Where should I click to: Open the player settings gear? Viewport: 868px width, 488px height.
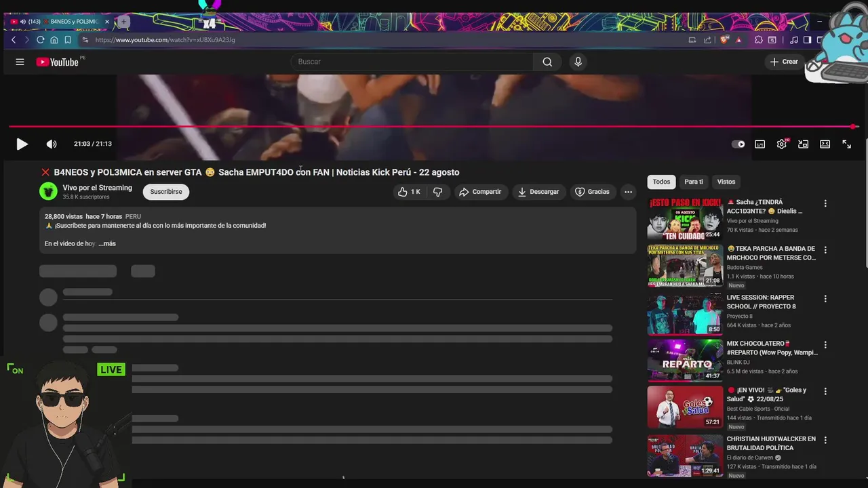(x=782, y=144)
